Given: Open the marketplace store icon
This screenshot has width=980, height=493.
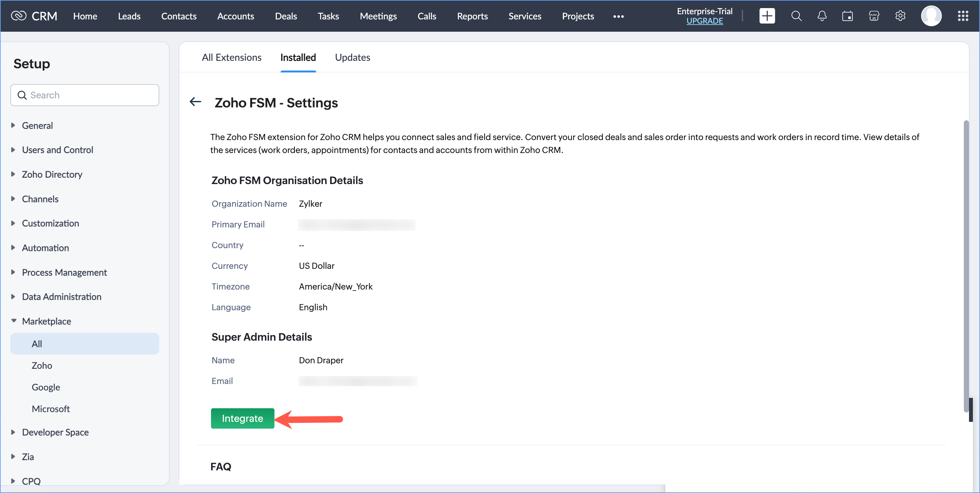Looking at the screenshot, I should pos(874,16).
